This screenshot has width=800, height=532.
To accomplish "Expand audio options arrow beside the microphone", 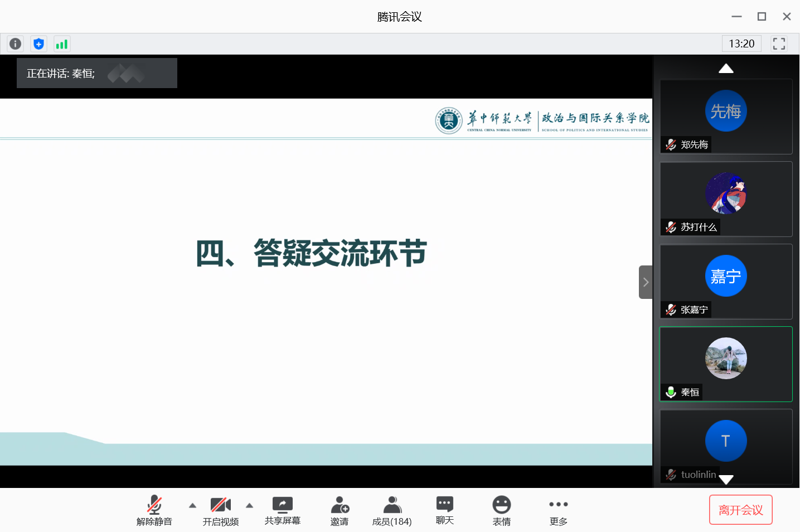I will click(x=192, y=506).
